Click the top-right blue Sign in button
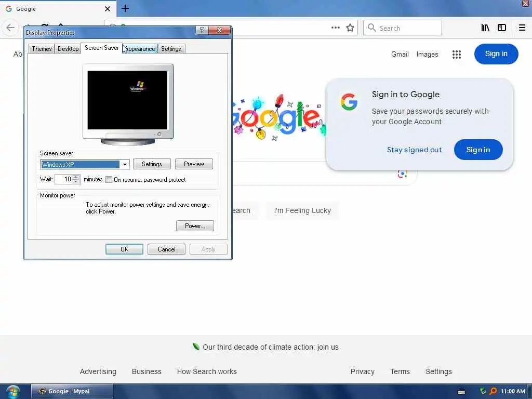This screenshot has width=532, height=399. pyautogui.click(x=496, y=54)
